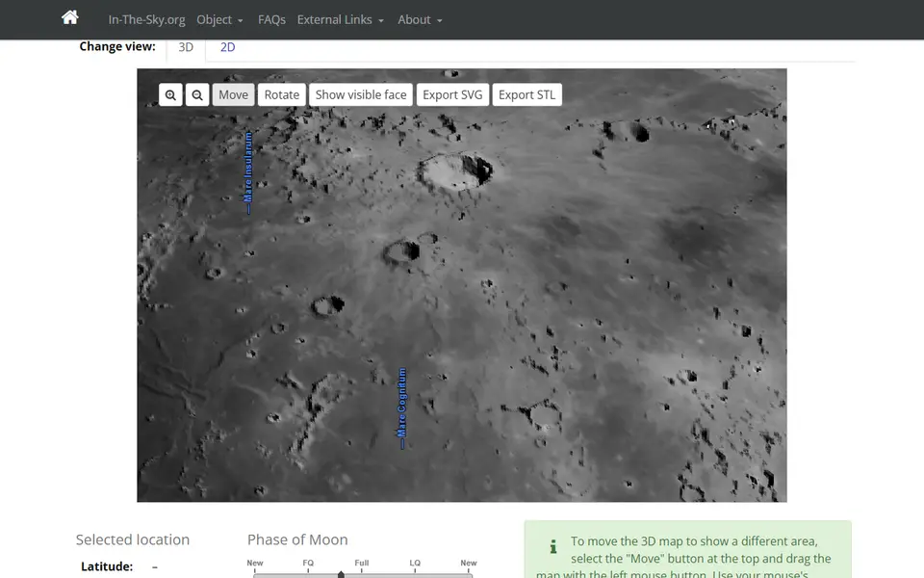Click the FQ marker on phase slider
Screen dimensions: 924x578
coord(308,563)
